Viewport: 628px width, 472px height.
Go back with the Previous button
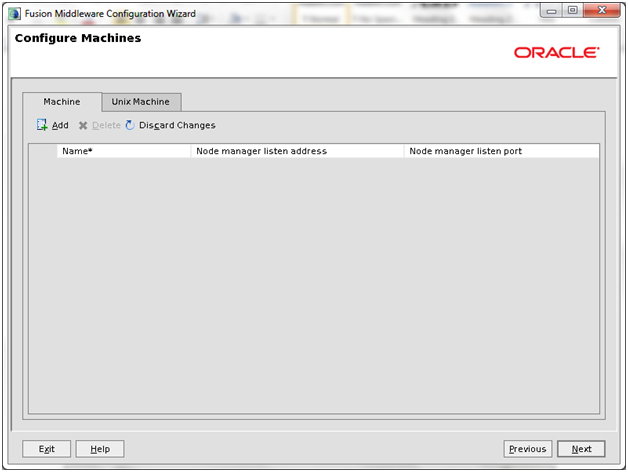tap(527, 449)
